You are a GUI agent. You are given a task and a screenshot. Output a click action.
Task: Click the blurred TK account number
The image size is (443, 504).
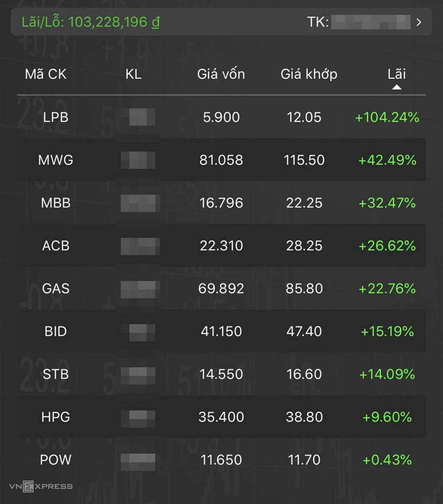[x=370, y=22]
